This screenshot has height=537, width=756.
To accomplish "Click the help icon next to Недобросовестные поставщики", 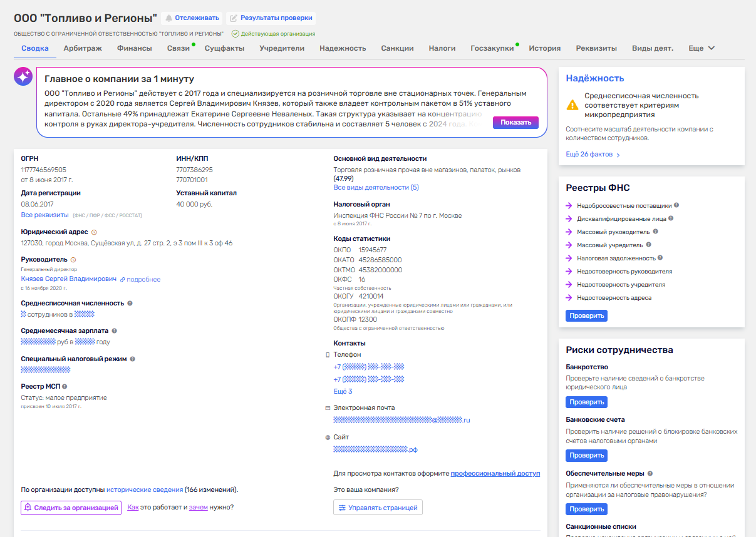I will click(x=676, y=205).
